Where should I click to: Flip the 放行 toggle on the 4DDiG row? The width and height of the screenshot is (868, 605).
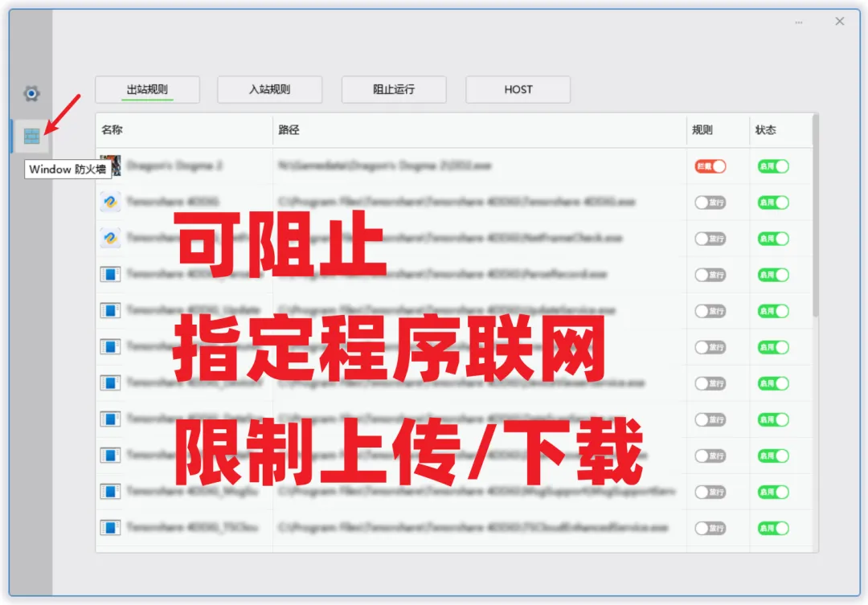(x=709, y=202)
